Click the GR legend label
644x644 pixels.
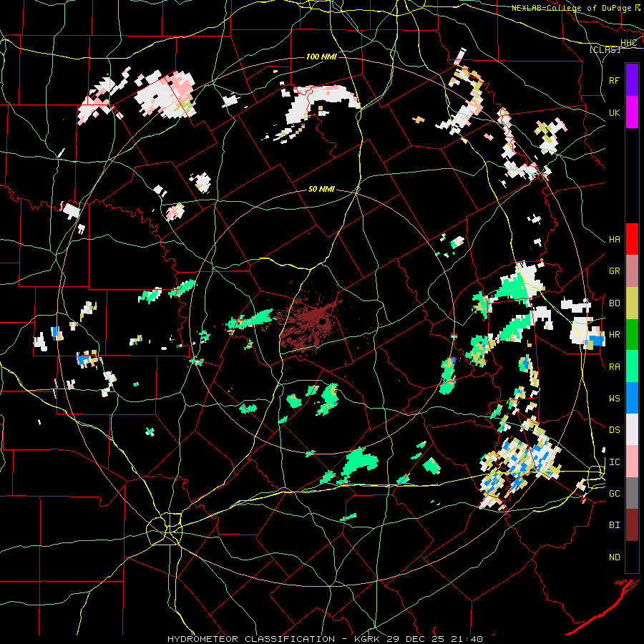pyautogui.click(x=614, y=271)
